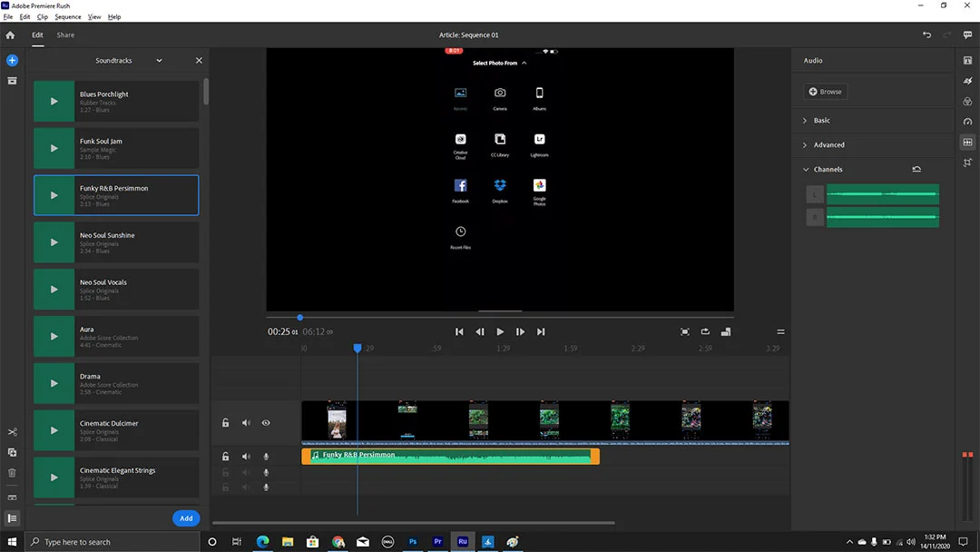980x552 pixels.
Task: Toggle lock on Funky R&B audio track
Action: 226,457
